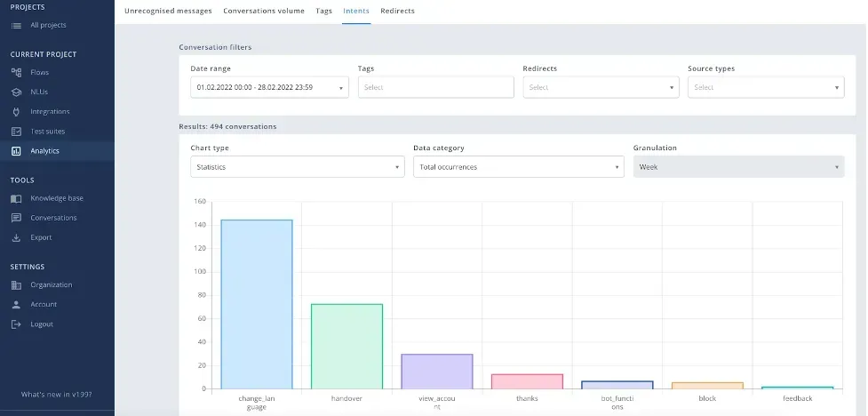This screenshot has height=416, width=868.
Task: Click the Analytics chart icon
Action: coord(16,151)
